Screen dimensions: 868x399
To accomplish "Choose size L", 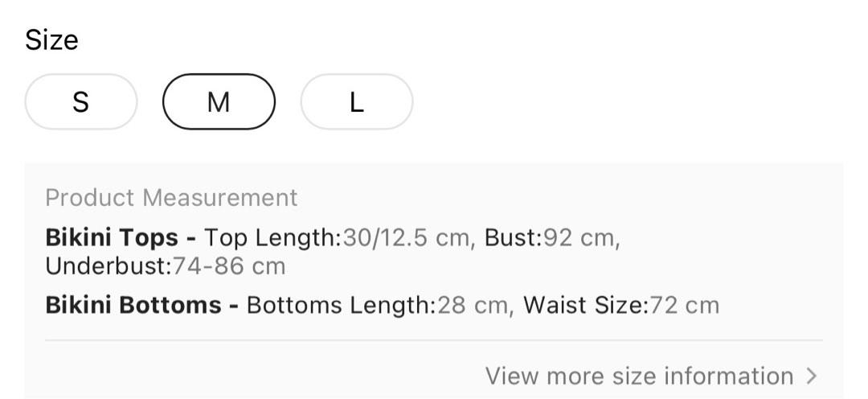I will tap(357, 102).
